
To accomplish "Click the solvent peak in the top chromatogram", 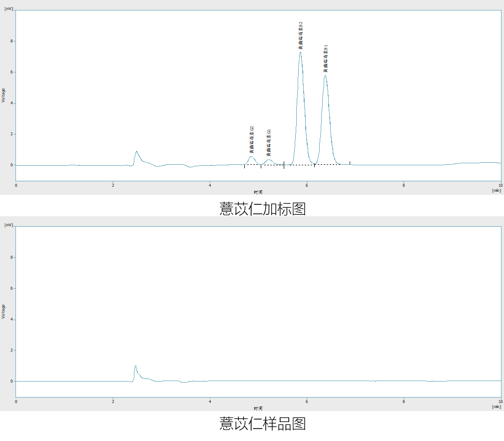I will point(136,152).
